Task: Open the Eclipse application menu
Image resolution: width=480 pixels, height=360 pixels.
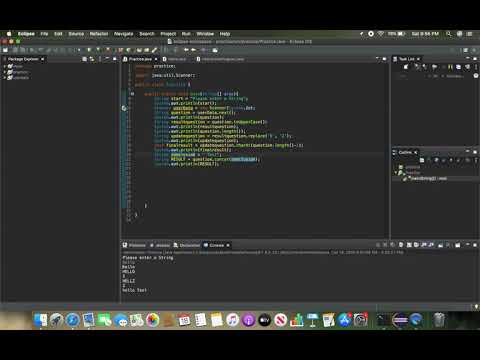Action: point(26,34)
